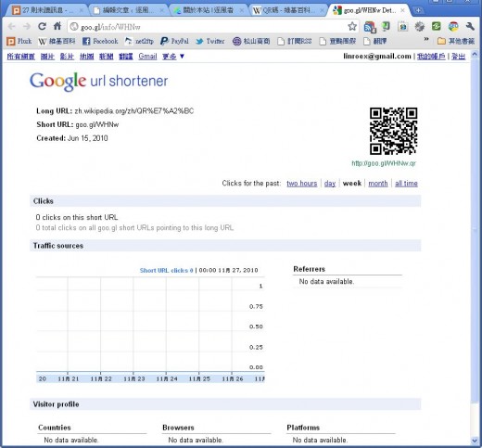
Task: Select the short URL text goo.gl/WHNw
Action: [97, 124]
